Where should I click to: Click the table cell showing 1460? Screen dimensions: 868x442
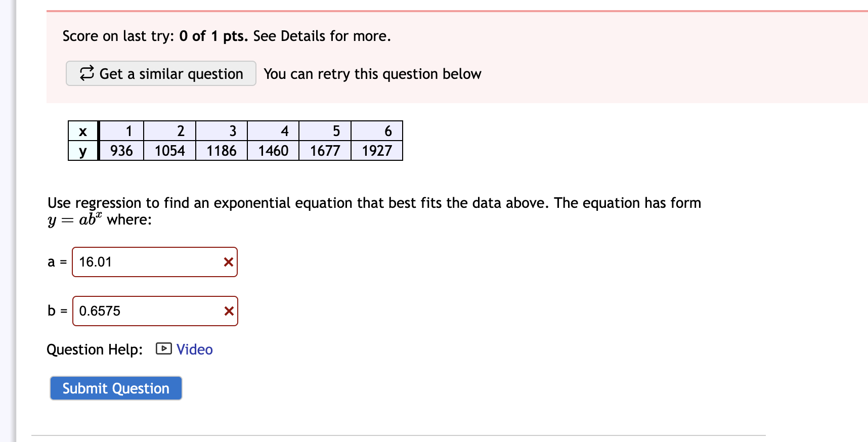click(x=273, y=151)
